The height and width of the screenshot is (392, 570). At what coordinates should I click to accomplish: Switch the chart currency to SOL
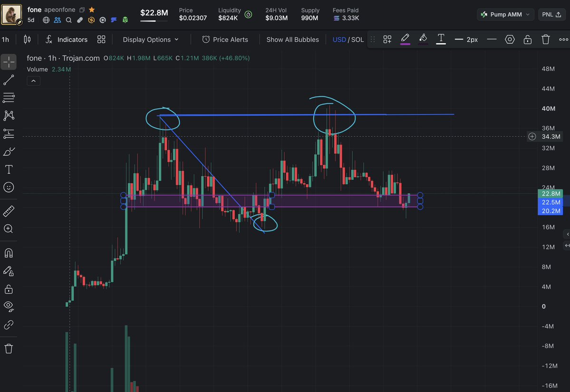tap(357, 39)
